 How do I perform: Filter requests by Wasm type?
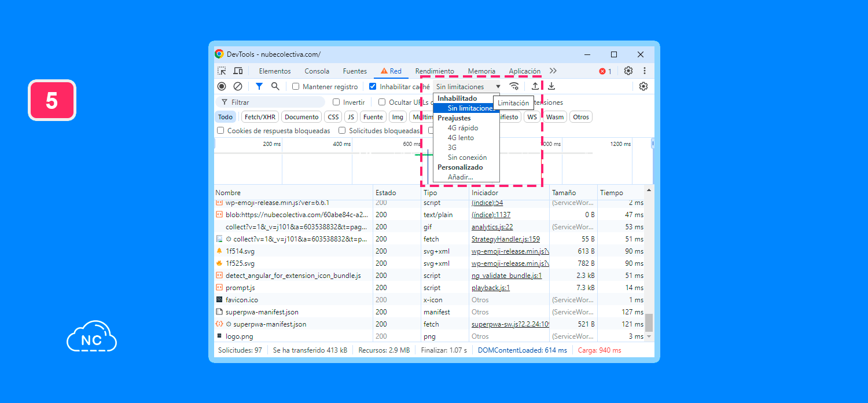[555, 117]
